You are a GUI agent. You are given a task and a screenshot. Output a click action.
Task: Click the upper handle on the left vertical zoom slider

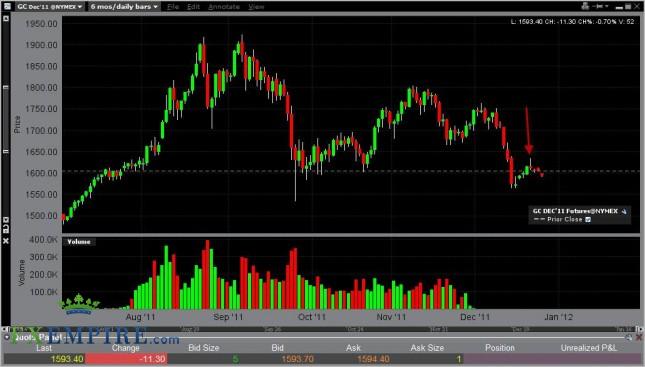6,87
